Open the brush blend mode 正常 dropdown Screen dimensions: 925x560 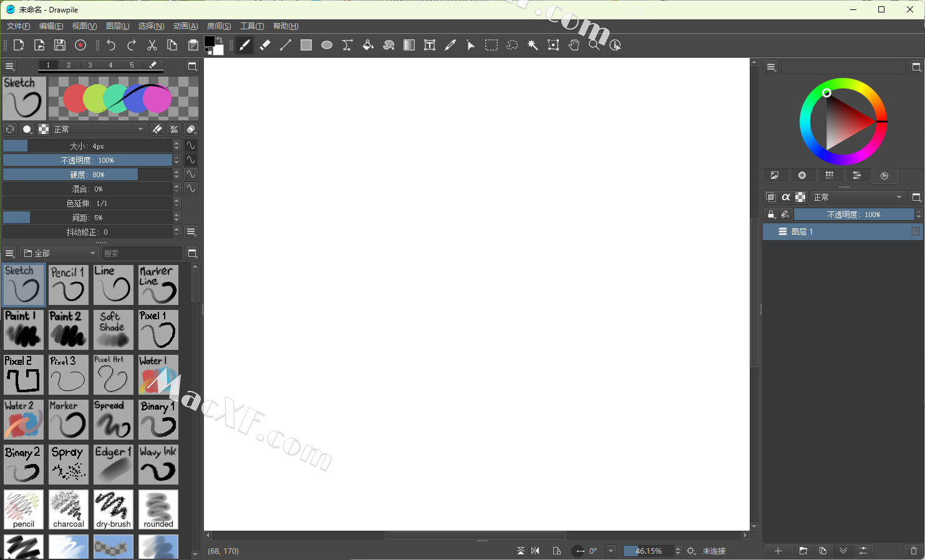(x=99, y=129)
